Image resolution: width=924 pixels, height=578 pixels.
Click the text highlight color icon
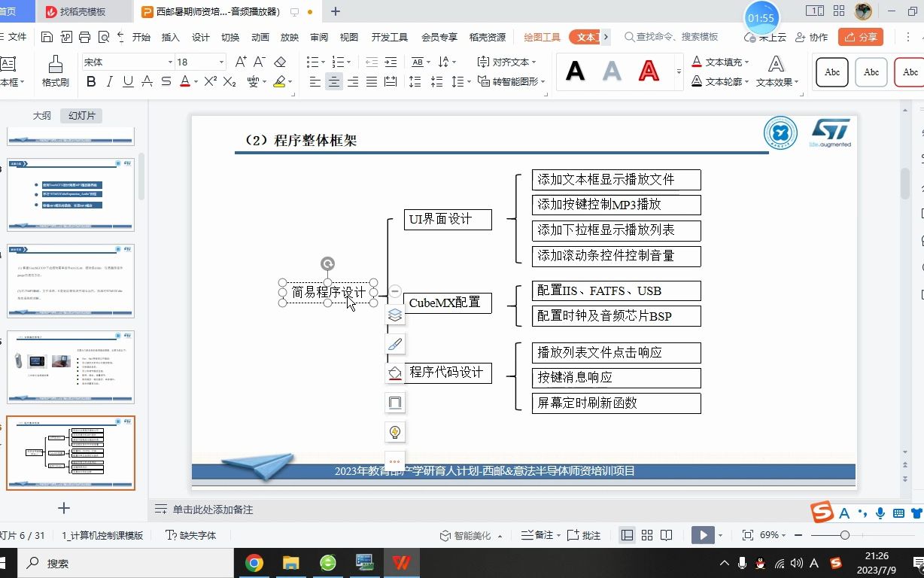[x=280, y=80]
